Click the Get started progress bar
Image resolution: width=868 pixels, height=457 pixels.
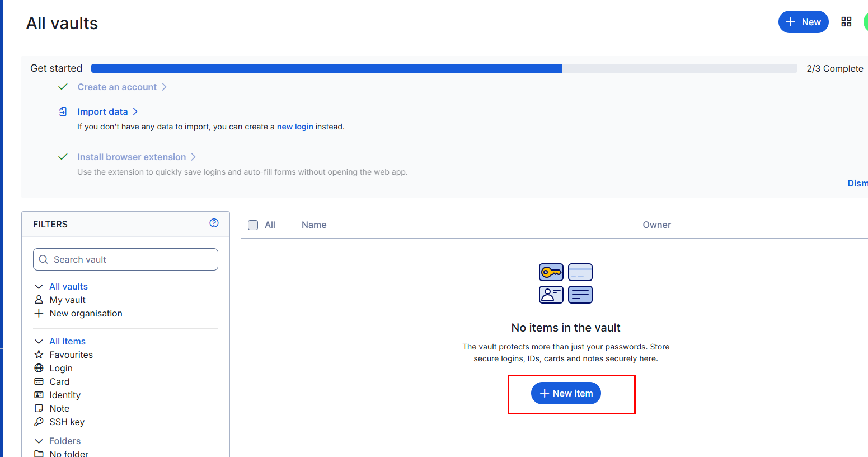coord(444,68)
